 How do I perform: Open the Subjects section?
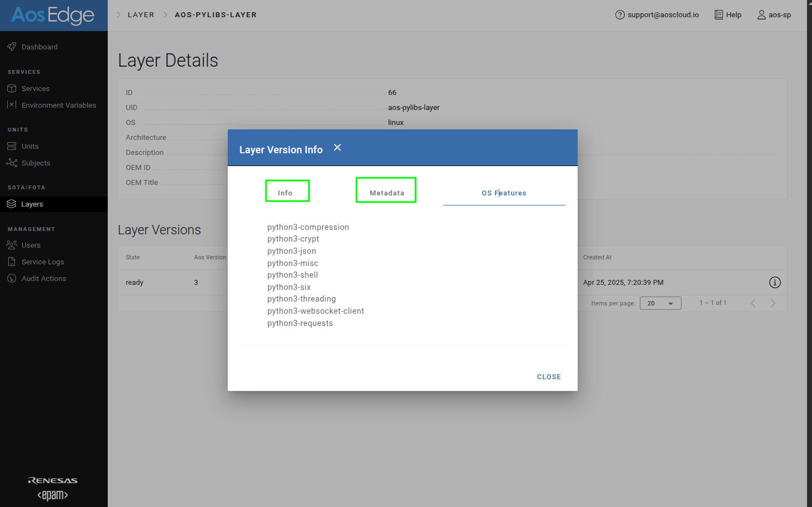click(x=36, y=163)
